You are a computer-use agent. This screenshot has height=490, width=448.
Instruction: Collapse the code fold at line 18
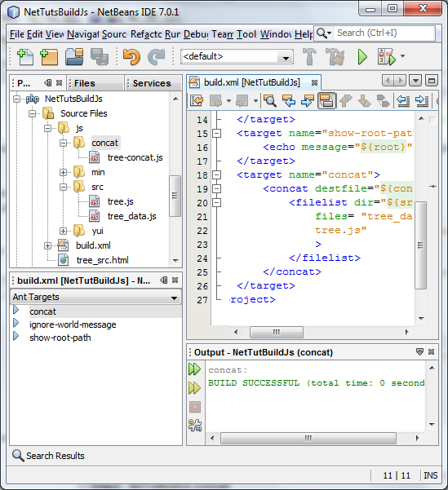coord(216,174)
